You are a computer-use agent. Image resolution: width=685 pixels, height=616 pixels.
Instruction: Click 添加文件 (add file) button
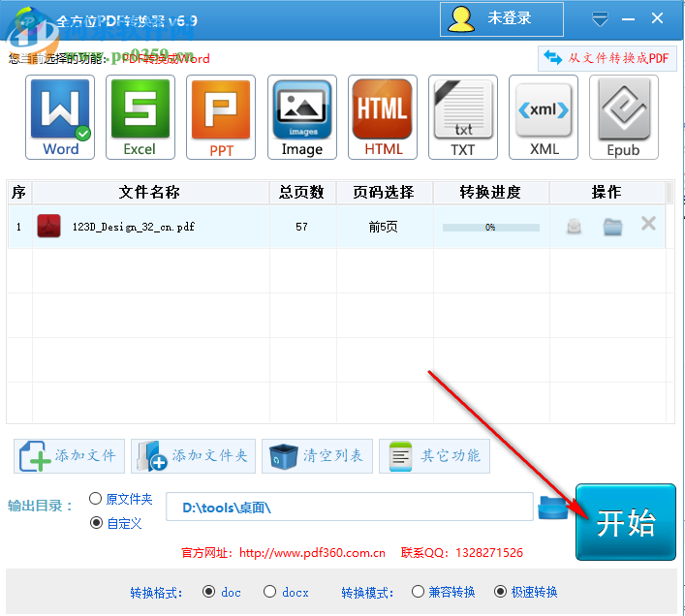(69, 456)
